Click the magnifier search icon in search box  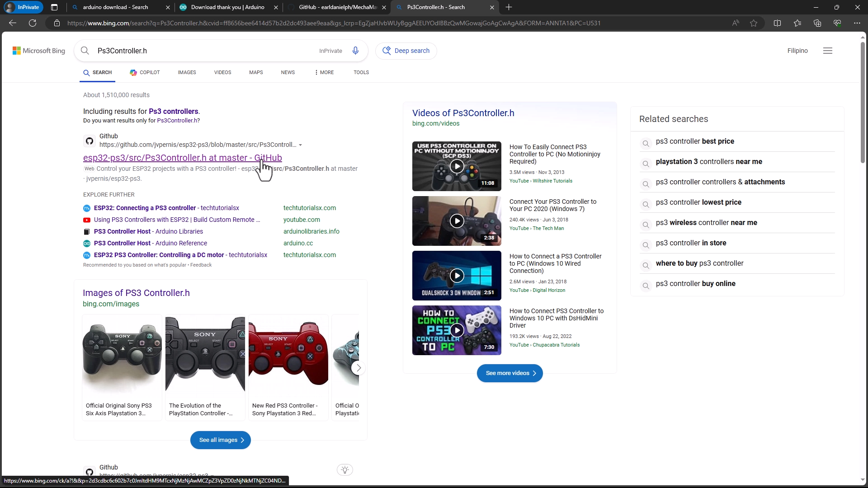[x=85, y=51]
